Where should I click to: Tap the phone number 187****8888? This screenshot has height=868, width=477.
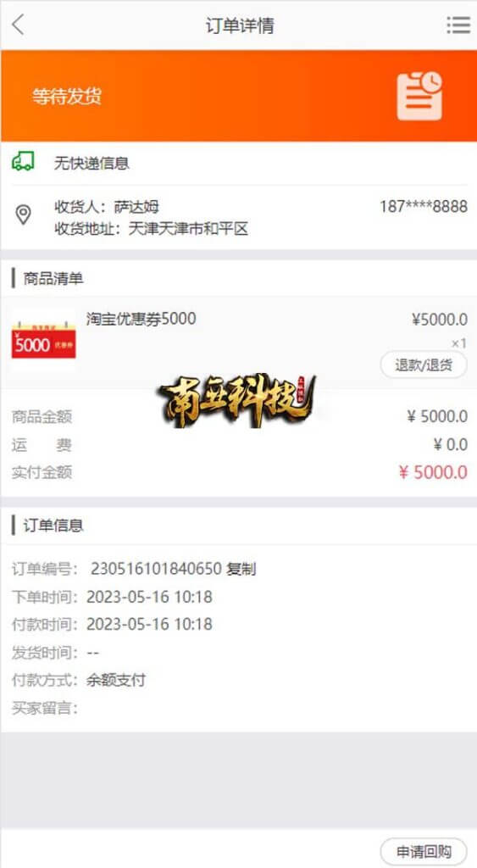click(x=424, y=207)
